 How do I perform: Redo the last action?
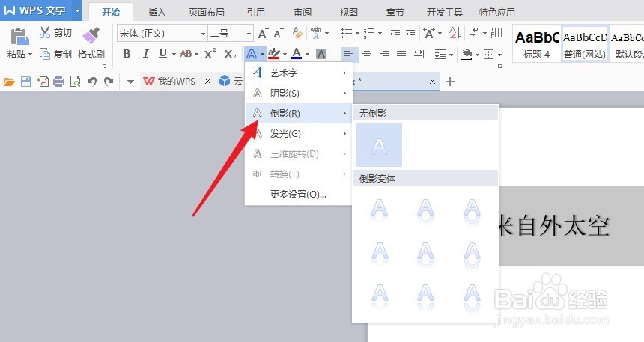109,82
